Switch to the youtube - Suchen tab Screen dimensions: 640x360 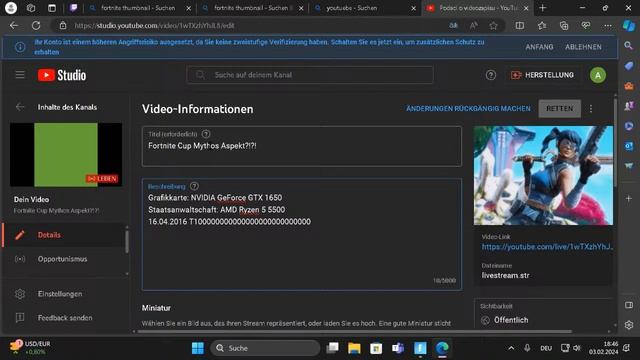[363, 8]
